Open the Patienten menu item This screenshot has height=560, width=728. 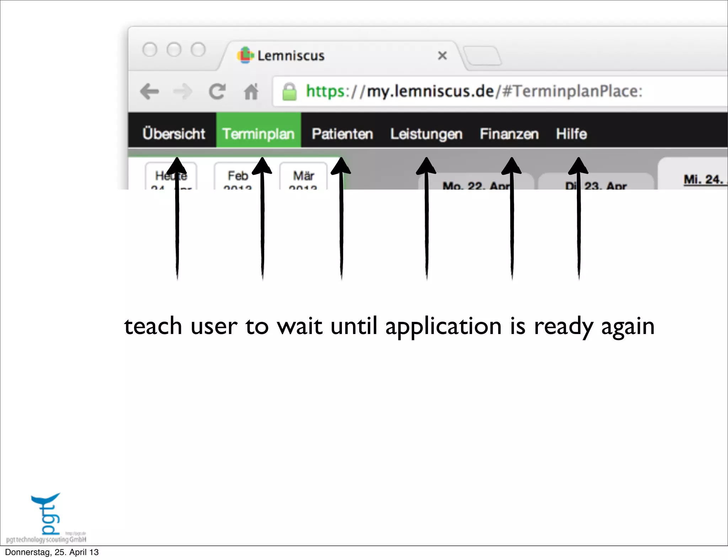pos(342,134)
